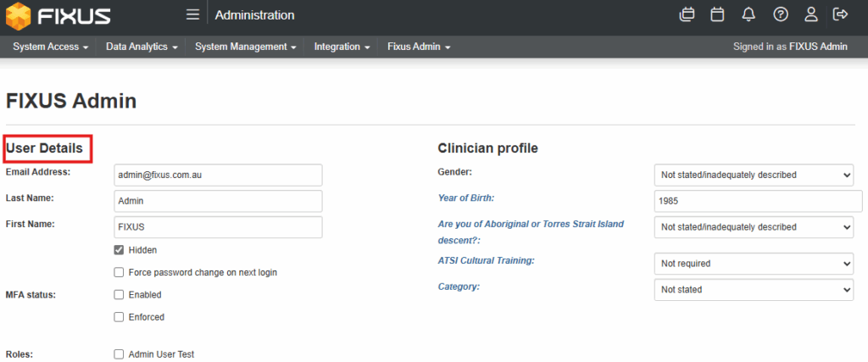Click the 'Category:' label
This screenshot has width=868, height=362.
459,287
